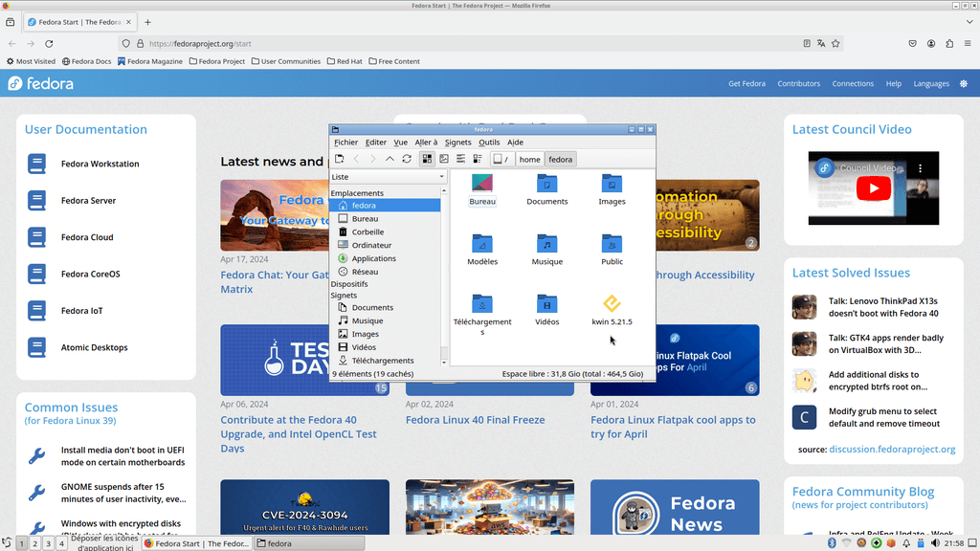Open the 'Aller à' menu
The image size is (980, 551).
click(426, 143)
